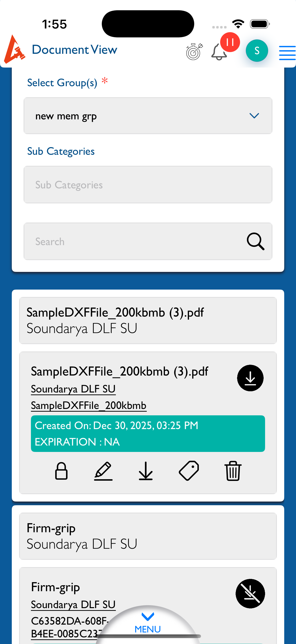The height and width of the screenshot is (644, 296).
Task: Download file using the arrow icon in action row
Action: [146, 471]
